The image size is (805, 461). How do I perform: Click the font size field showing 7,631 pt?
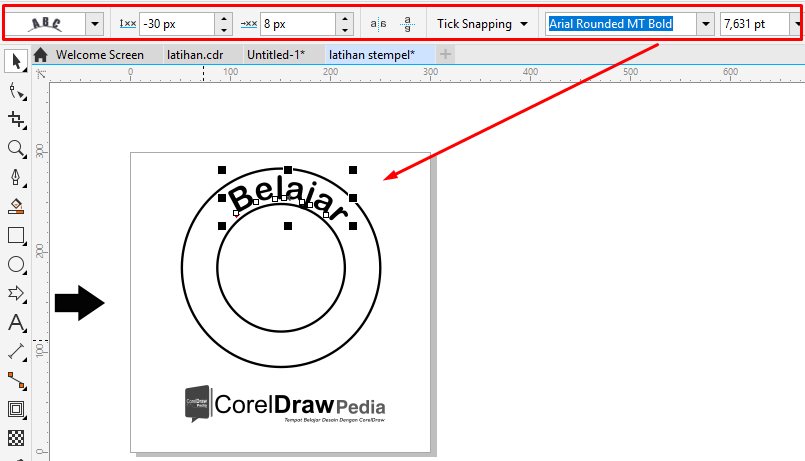coord(755,24)
